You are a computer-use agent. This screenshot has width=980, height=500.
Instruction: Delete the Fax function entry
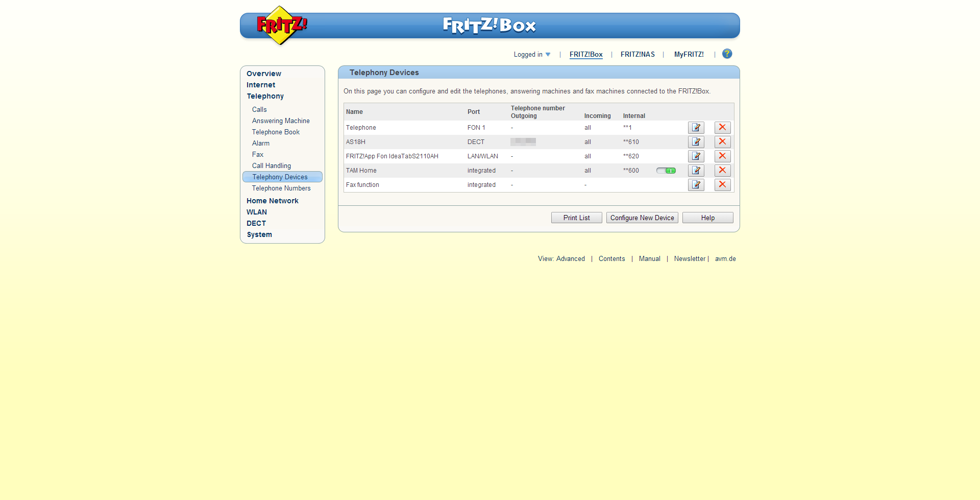[x=723, y=185]
